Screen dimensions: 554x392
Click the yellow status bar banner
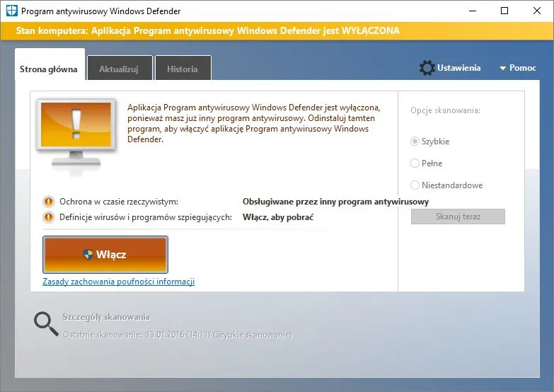(x=277, y=31)
